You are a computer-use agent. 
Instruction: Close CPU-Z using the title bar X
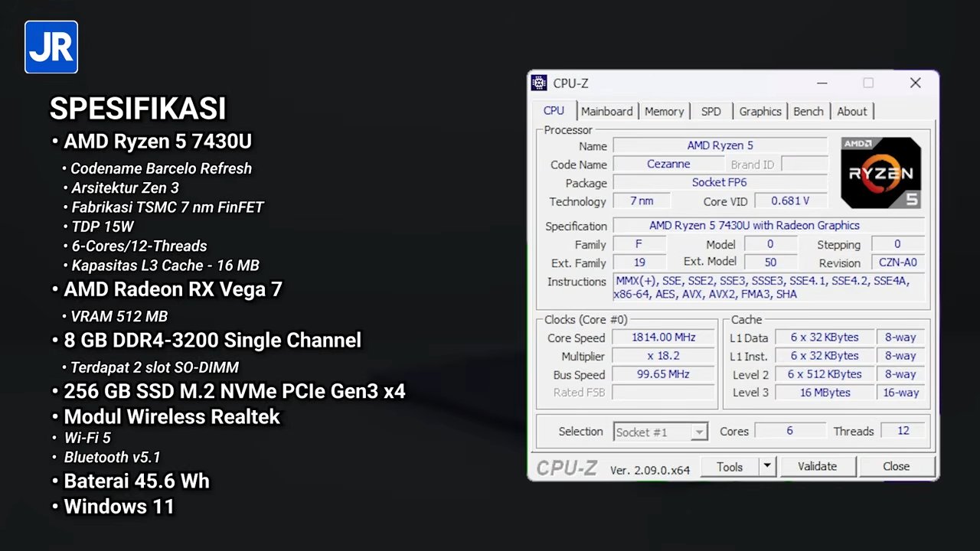915,83
